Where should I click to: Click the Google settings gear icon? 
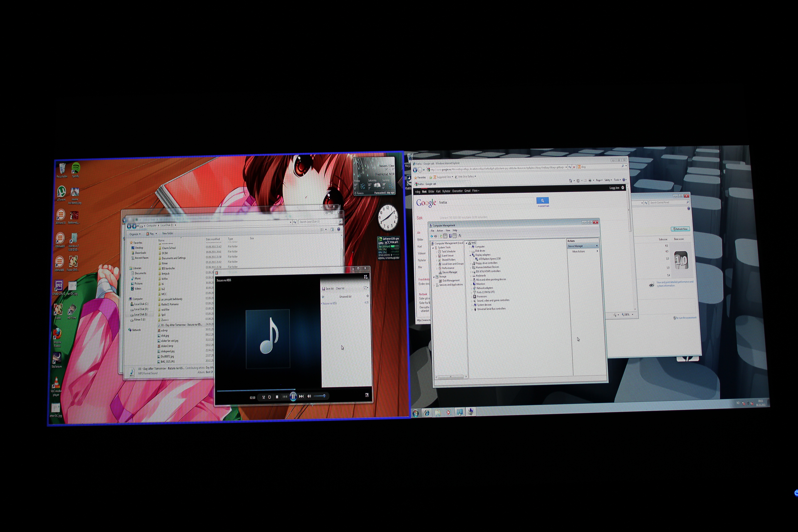click(623, 187)
